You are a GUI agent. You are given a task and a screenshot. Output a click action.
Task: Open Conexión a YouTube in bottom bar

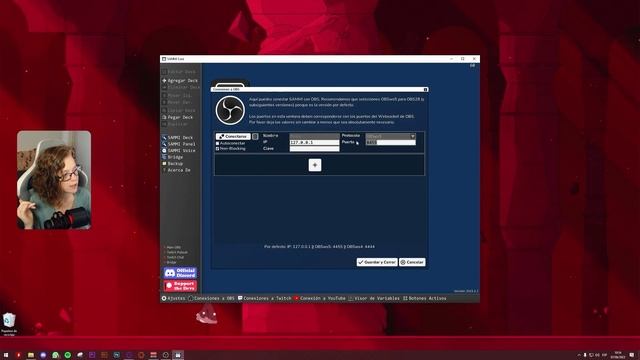pyautogui.click(x=320, y=298)
